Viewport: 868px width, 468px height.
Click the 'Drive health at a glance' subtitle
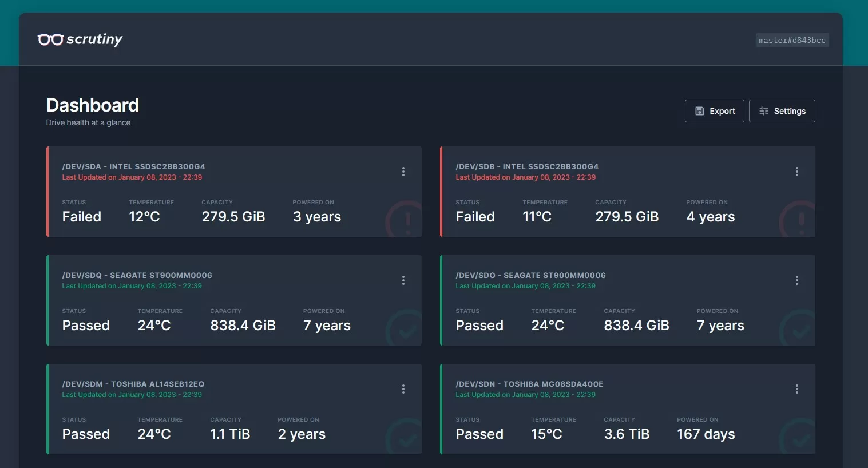[88, 122]
